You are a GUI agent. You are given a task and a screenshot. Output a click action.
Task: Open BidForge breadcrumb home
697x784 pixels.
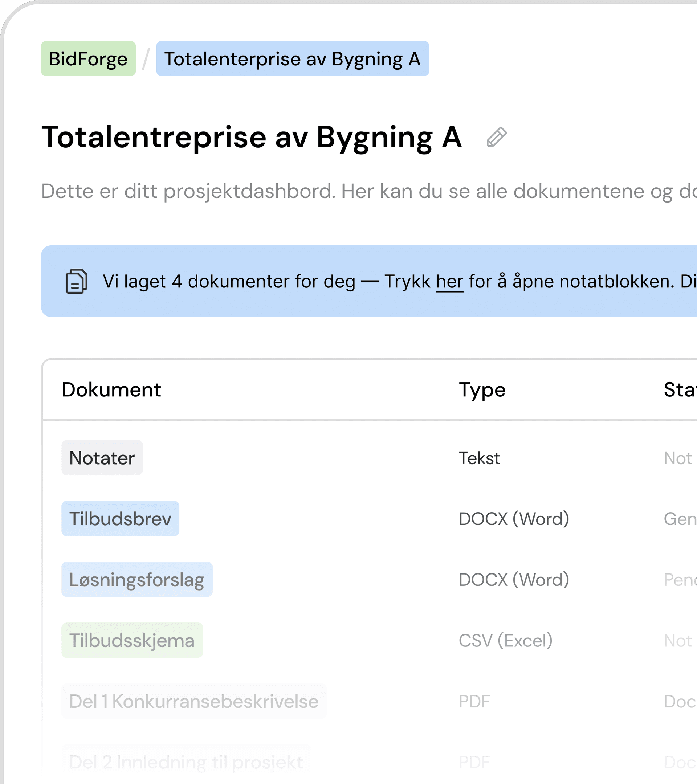(88, 59)
